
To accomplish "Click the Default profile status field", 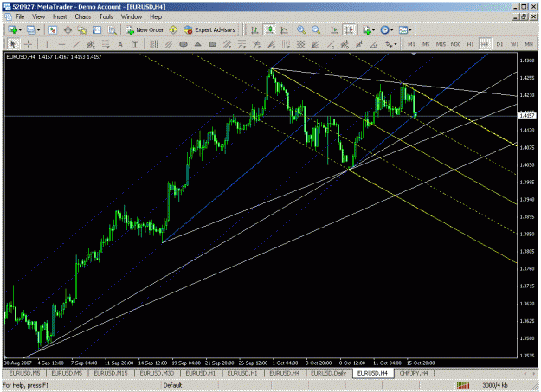I will point(172,385).
